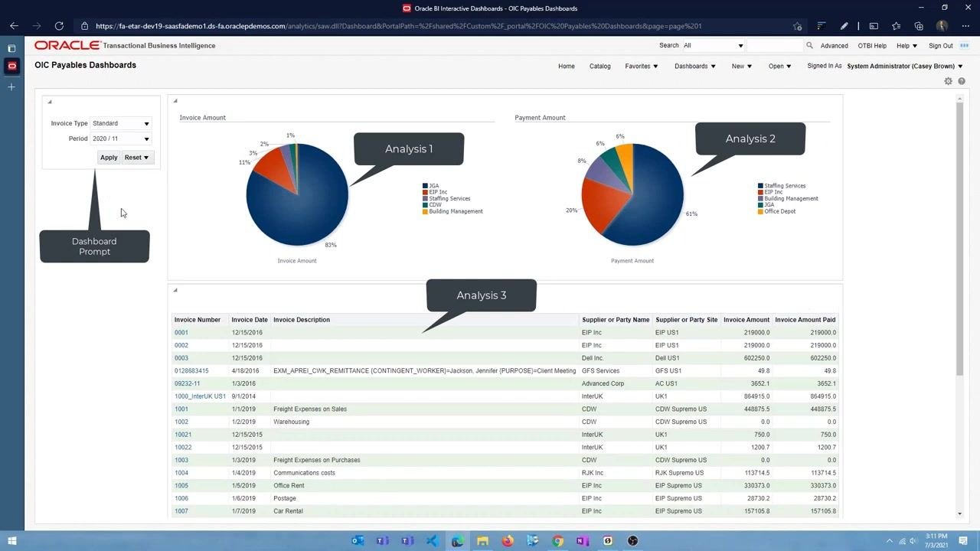Screen dimensions: 980x551
Task: Open the New menu
Action: [742, 67]
